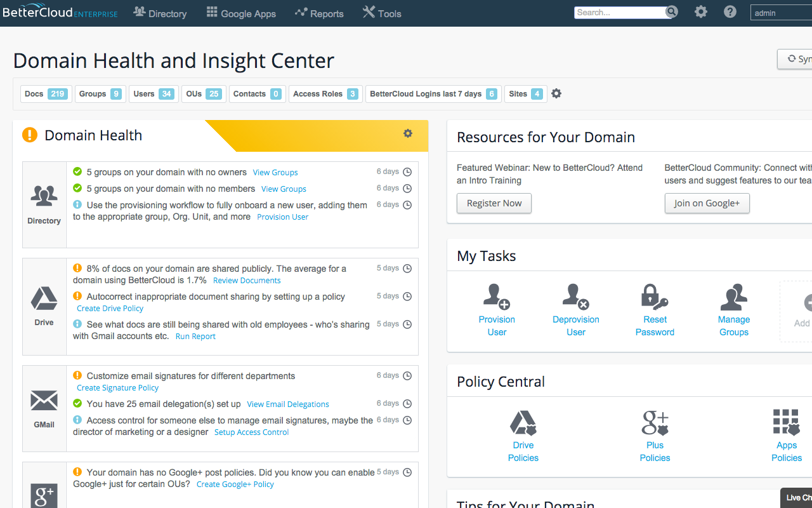Select the OUs 25 stat tile
Image resolution: width=812 pixels, height=508 pixels.
203,93
